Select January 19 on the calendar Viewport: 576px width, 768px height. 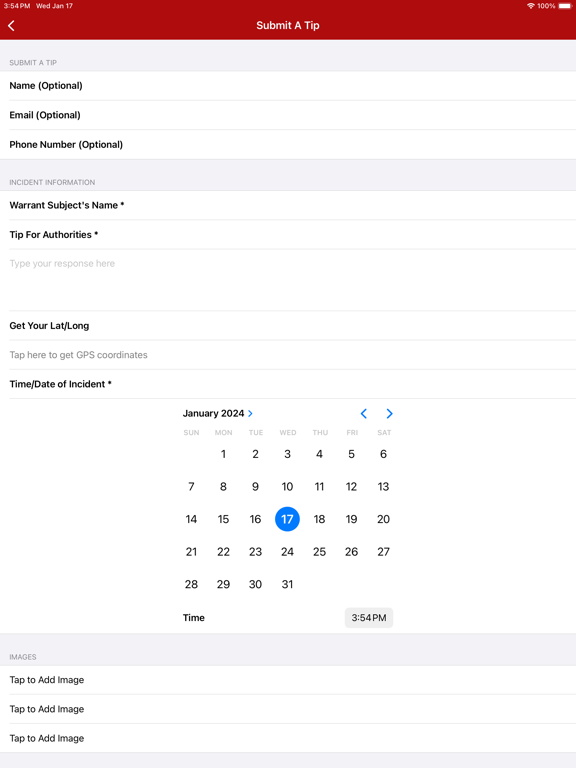pyautogui.click(x=351, y=519)
